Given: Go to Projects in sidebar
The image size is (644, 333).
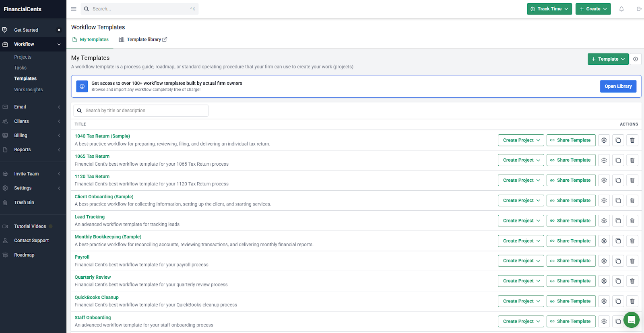Looking at the screenshot, I should (x=23, y=57).
